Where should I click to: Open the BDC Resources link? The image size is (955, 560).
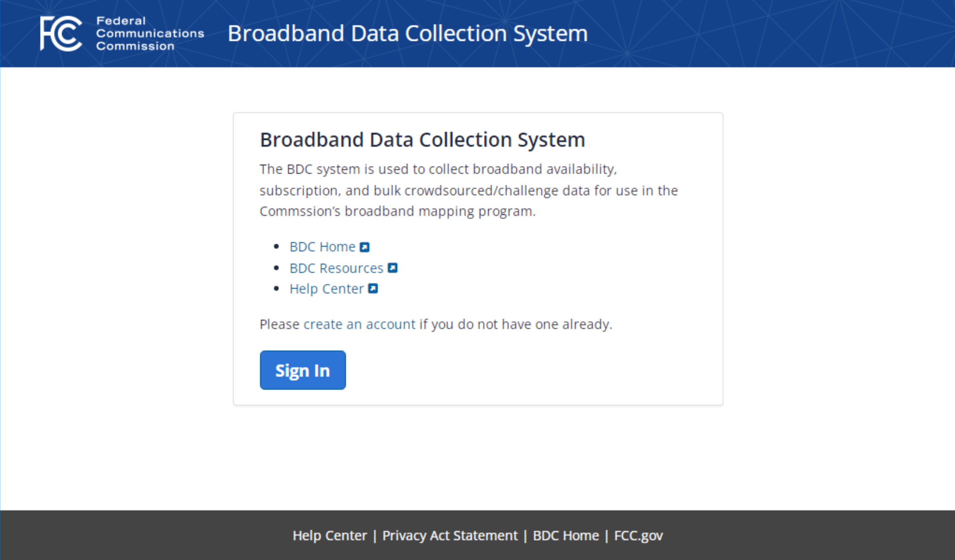336,268
